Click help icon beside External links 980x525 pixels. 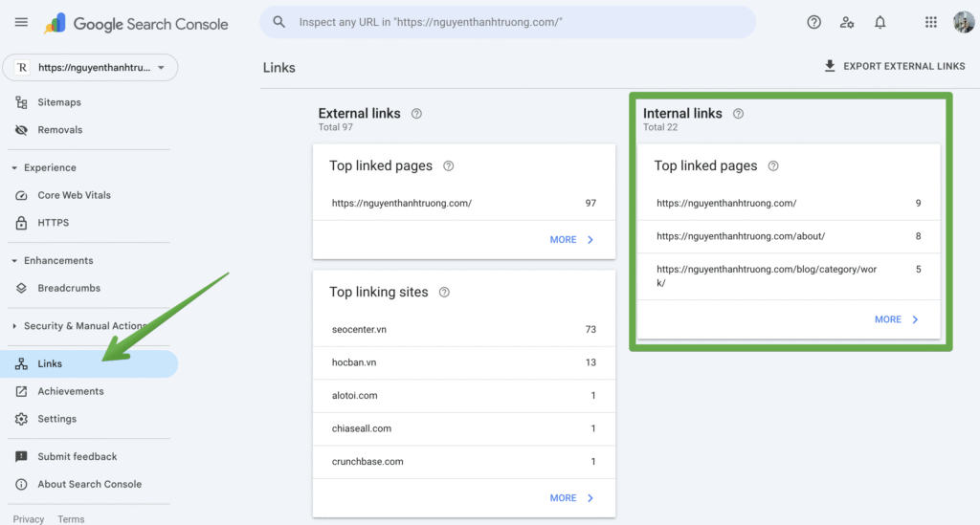(416, 114)
